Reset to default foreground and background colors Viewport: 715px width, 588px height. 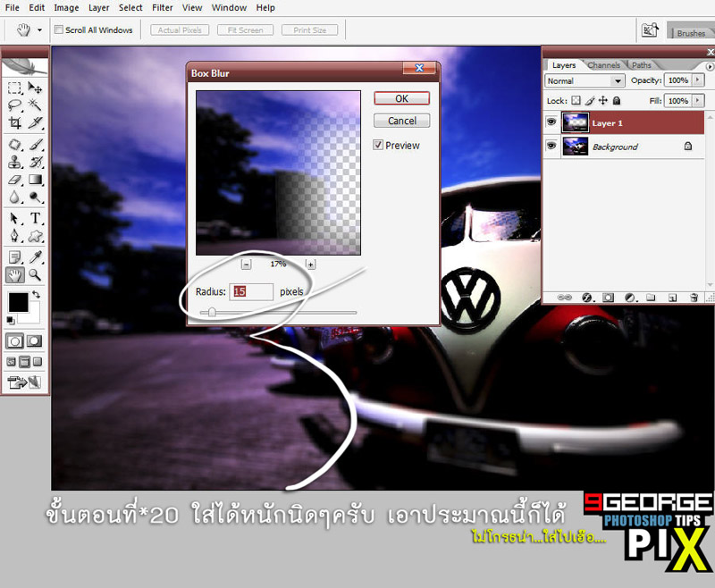(x=11, y=321)
